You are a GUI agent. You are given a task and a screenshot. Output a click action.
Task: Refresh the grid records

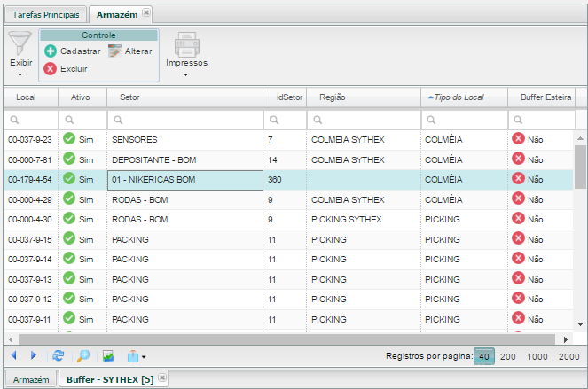point(59,355)
